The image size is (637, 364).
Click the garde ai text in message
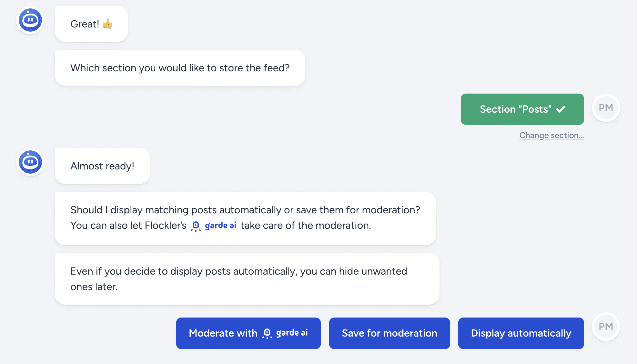tap(221, 226)
